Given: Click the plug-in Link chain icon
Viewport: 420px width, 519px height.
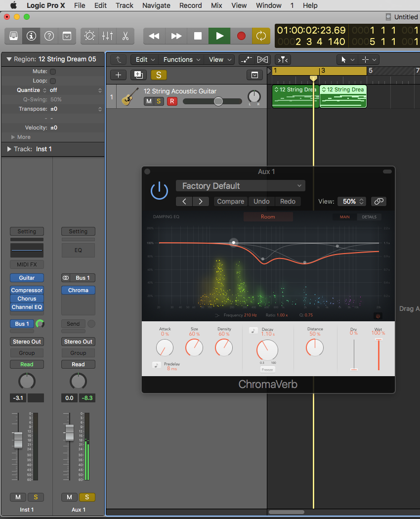Looking at the screenshot, I should coord(378,202).
